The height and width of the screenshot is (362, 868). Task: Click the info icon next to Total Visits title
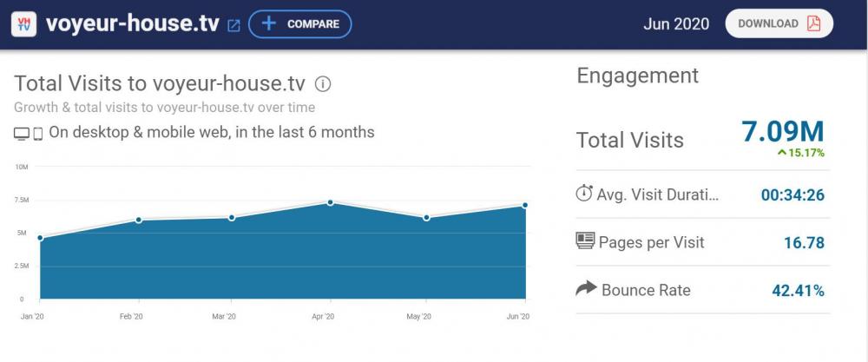point(323,84)
